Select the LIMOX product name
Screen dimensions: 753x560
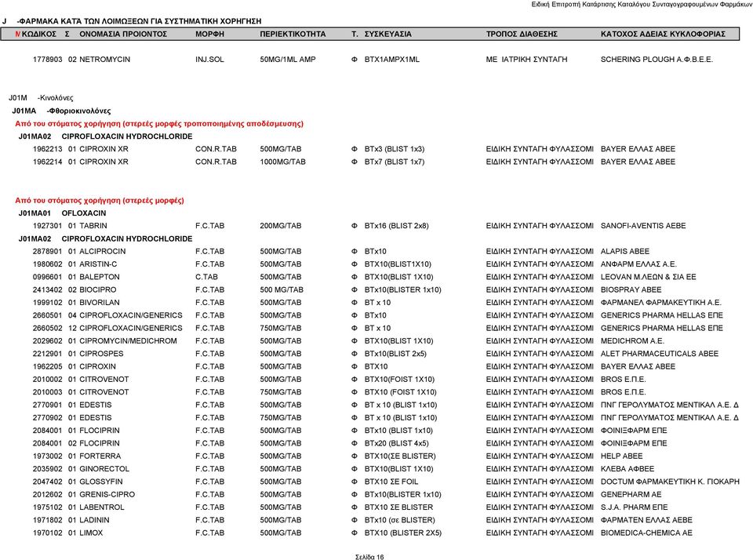pos(91,533)
